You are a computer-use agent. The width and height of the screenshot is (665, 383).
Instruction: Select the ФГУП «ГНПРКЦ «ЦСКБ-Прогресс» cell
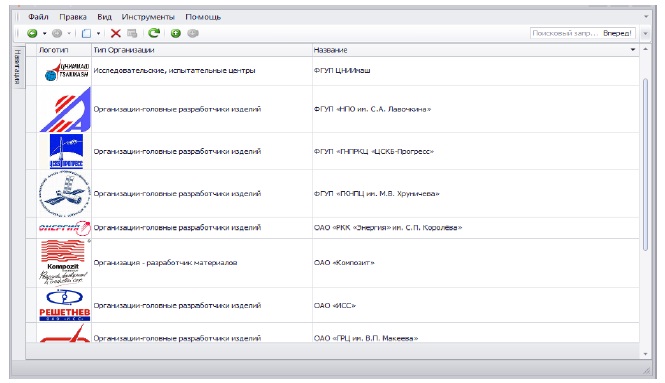point(476,151)
